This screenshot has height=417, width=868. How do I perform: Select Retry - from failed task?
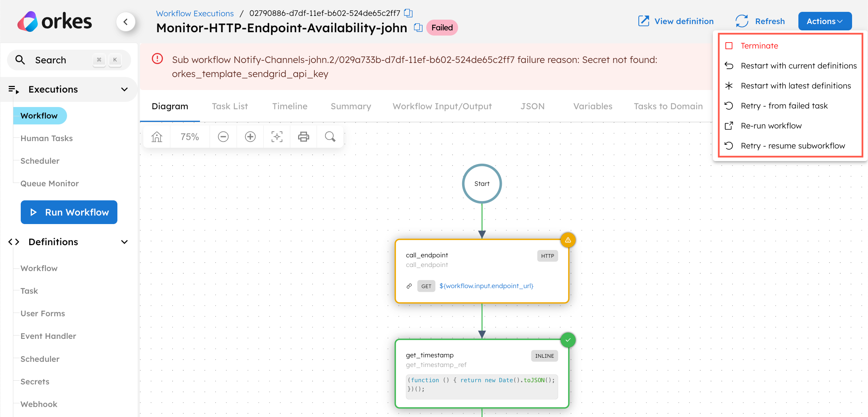(791, 106)
